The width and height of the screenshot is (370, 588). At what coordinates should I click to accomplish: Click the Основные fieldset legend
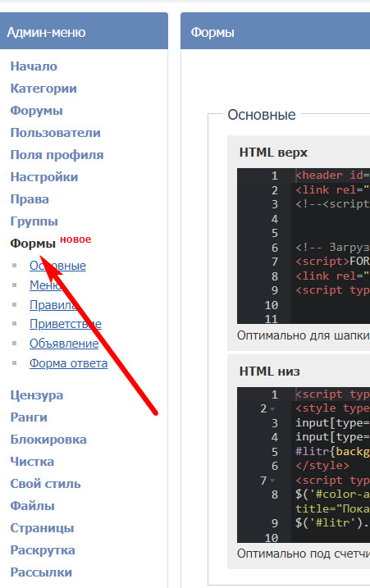[x=262, y=115]
